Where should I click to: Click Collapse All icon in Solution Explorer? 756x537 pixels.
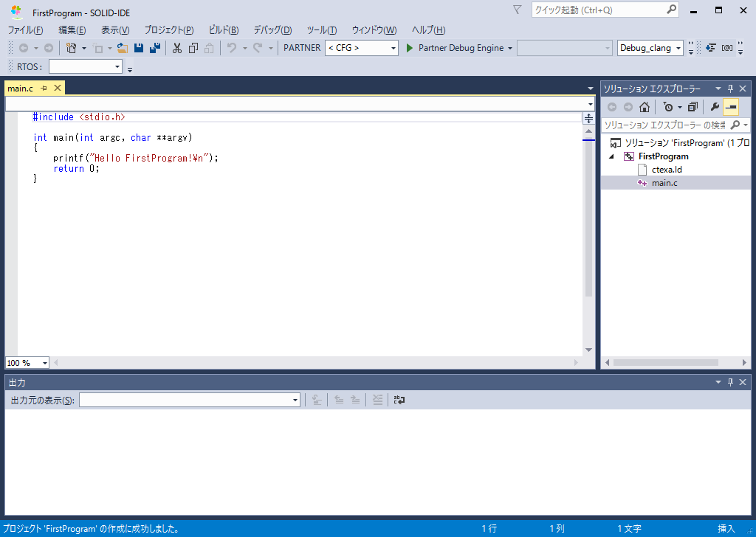coord(693,106)
